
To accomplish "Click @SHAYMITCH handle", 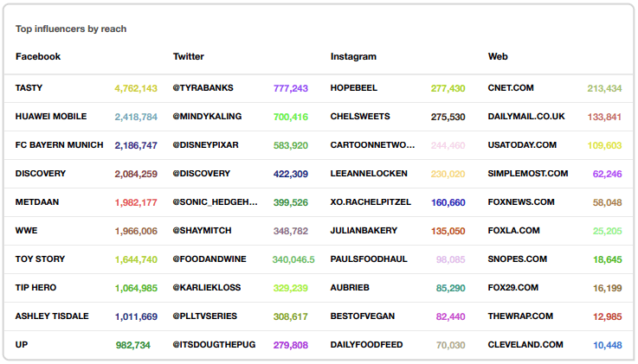I will click(203, 230).
